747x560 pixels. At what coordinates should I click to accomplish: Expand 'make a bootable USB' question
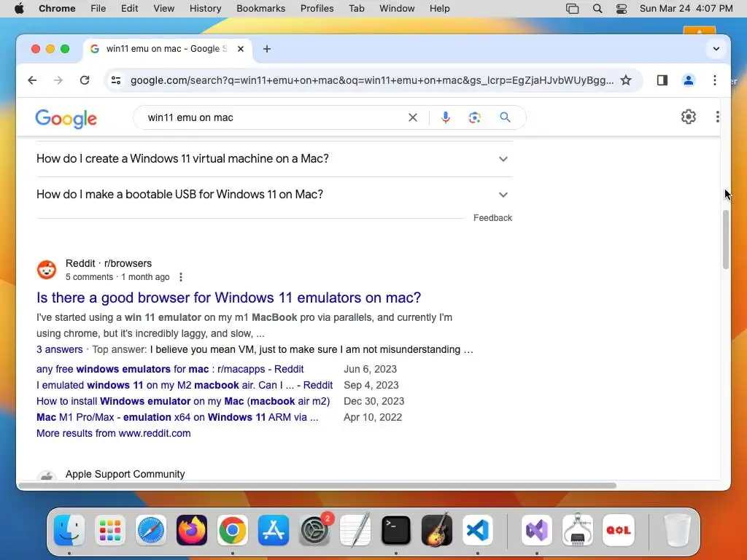[274, 194]
